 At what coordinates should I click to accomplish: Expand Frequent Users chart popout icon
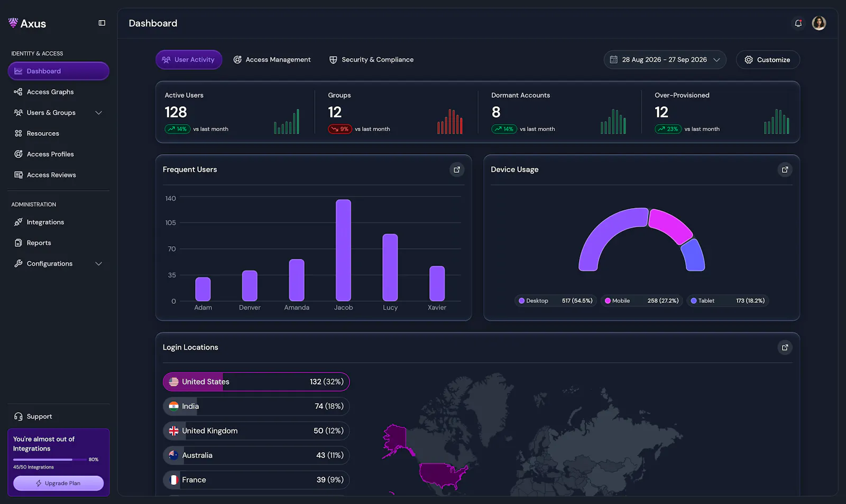coord(457,170)
